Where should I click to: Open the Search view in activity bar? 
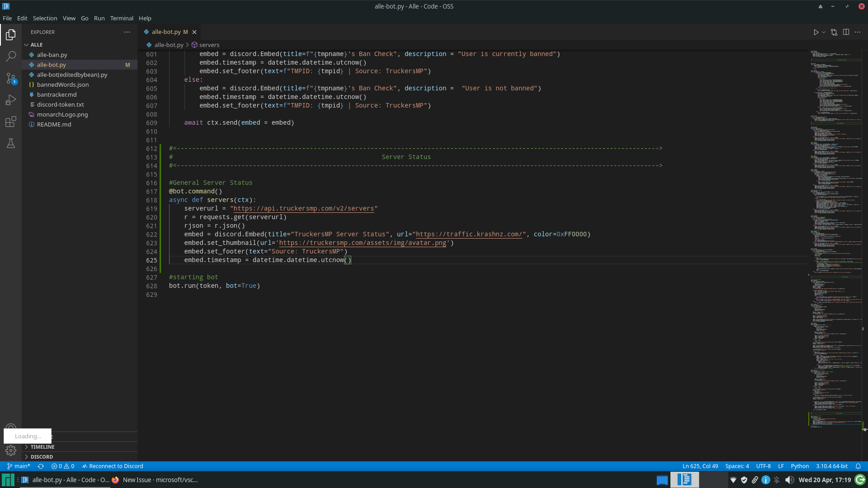[x=11, y=56]
